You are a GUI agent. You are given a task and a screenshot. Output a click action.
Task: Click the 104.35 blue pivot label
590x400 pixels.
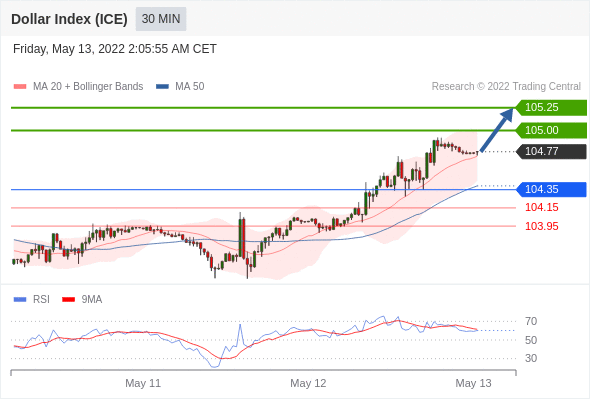(x=551, y=189)
